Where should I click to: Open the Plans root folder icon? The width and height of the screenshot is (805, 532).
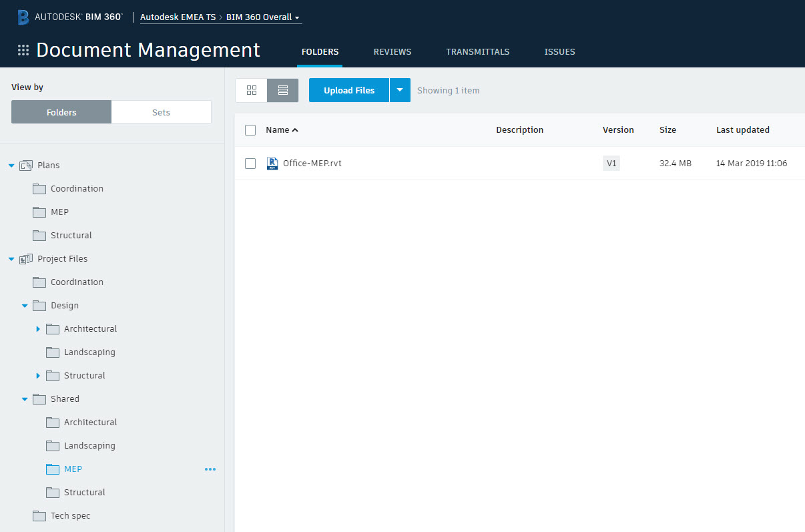[26, 165]
